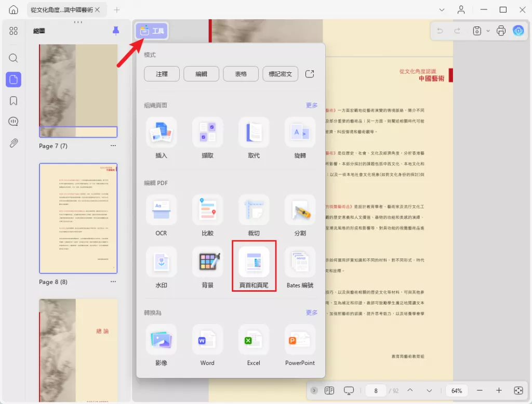532x404 pixels.
Task: Select the 頁首和頁尾 header-footer tool
Action: coord(254,266)
